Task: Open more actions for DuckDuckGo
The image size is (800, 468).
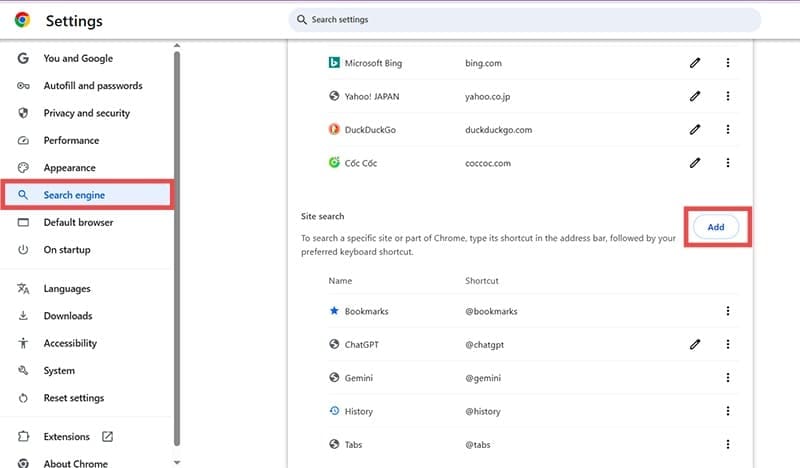Action: click(x=728, y=130)
